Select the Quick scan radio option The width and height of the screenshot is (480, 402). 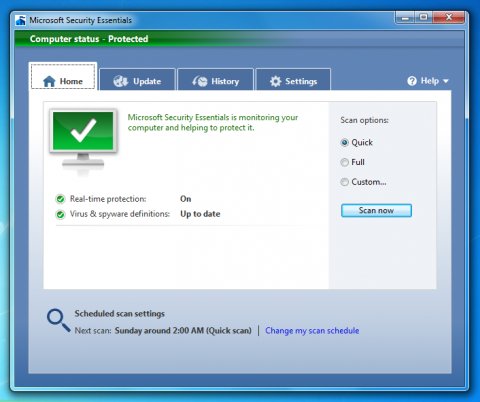coord(344,143)
